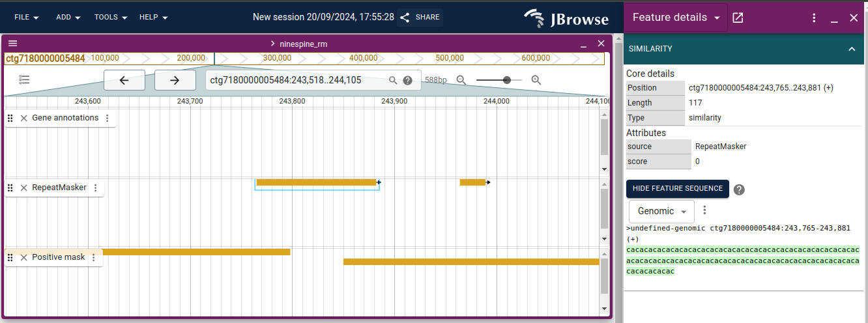Screen dimensions: 868x323
Task: Click the session name title
Action: [x=323, y=17]
